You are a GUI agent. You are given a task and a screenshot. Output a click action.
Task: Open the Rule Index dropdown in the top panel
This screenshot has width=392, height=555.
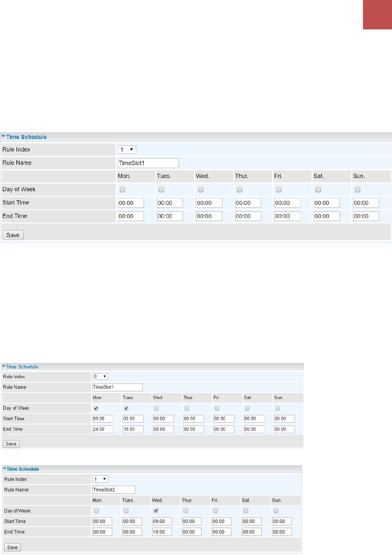[x=127, y=150]
